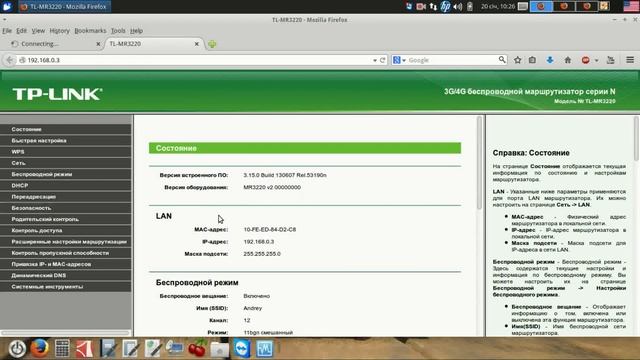This screenshot has width=640, height=360.
Task: Click the power button icon in dock
Action: tap(17, 349)
